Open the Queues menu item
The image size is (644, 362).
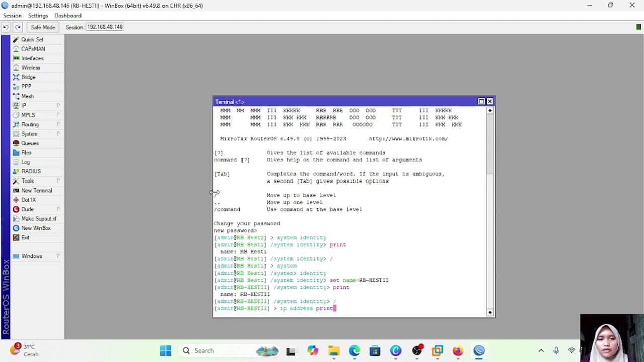(30, 143)
